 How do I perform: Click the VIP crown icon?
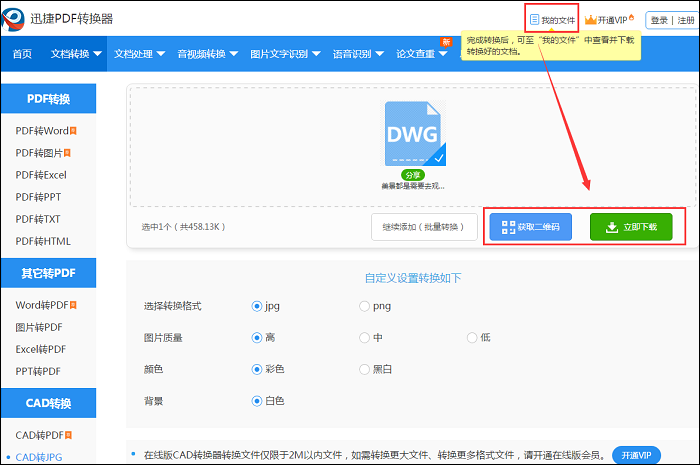coord(591,20)
